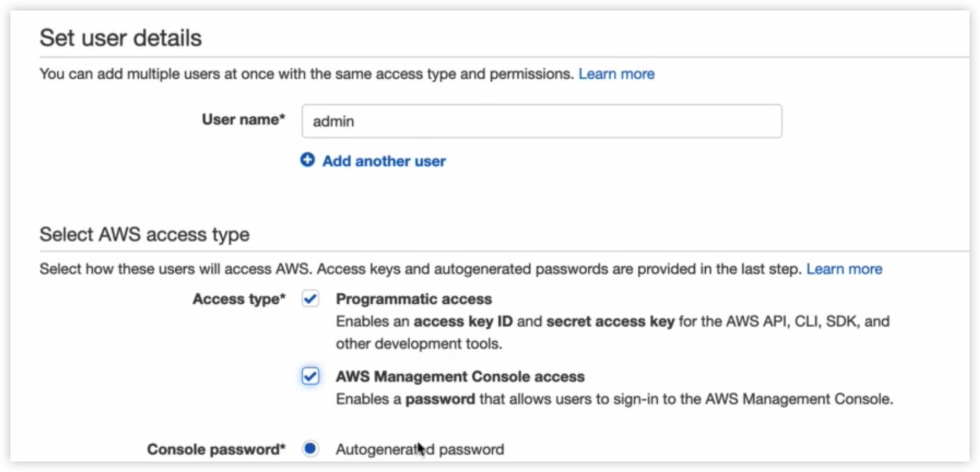Click the Enables a password description text
980x472 pixels.
tap(614, 399)
